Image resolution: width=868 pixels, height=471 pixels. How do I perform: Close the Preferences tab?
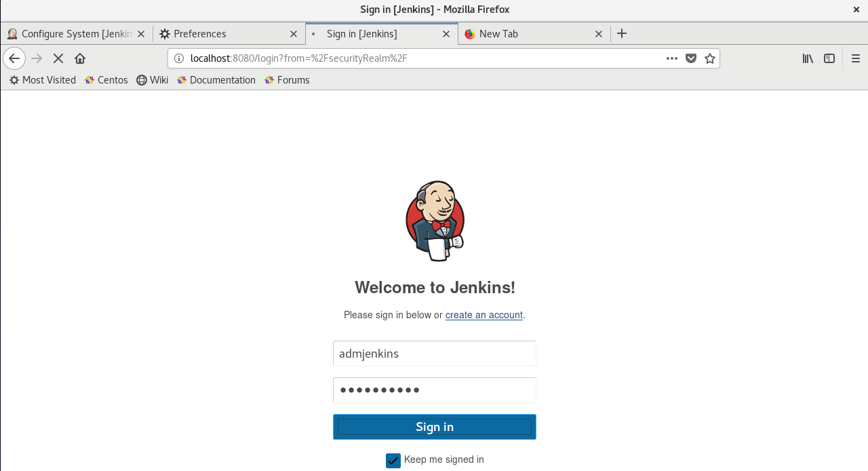294,34
